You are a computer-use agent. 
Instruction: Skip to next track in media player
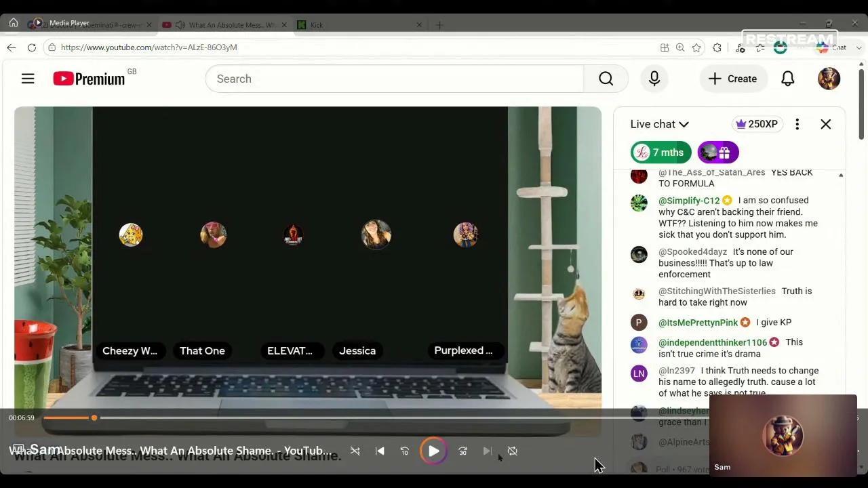487,451
